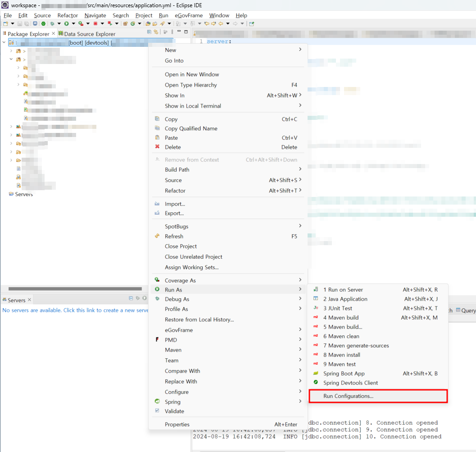Click Export... in the context menu
Image resolution: width=476 pixels, height=452 pixels.
(x=228, y=213)
